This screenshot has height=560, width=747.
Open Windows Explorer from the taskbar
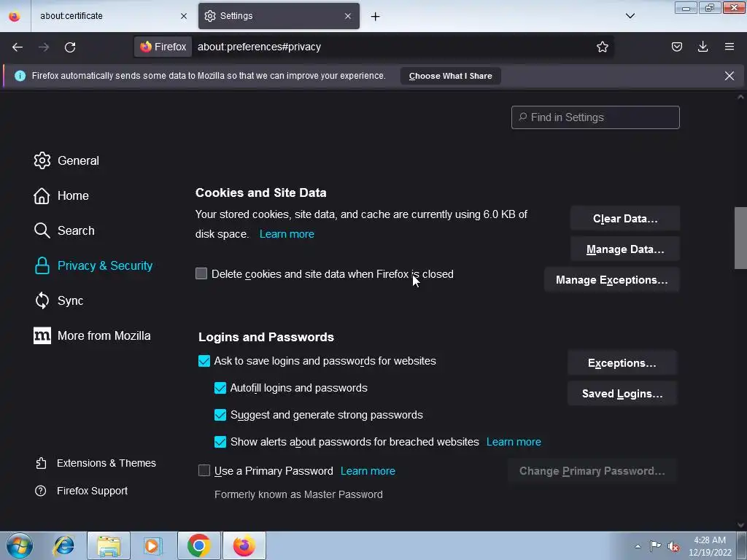pyautogui.click(x=109, y=545)
